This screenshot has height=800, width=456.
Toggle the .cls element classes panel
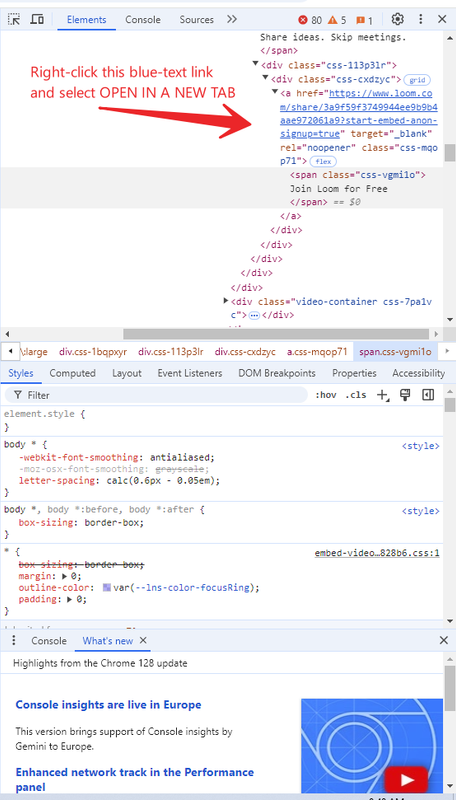(x=356, y=395)
